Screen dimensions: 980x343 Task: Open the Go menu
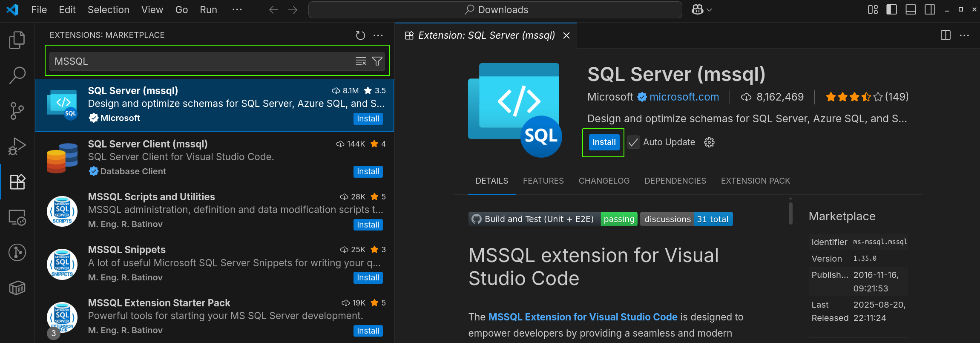tap(181, 10)
